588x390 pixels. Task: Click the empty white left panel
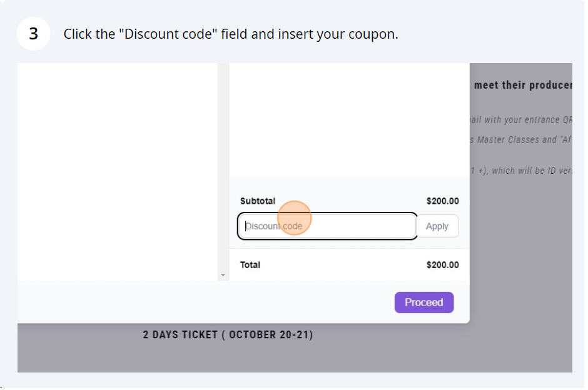[x=117, y=169]
